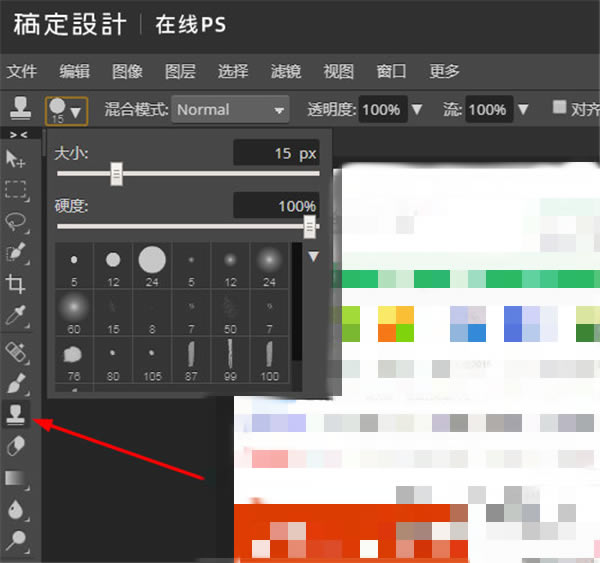
Task: Open the 图像 menu
Action: [x=127, y=72]
